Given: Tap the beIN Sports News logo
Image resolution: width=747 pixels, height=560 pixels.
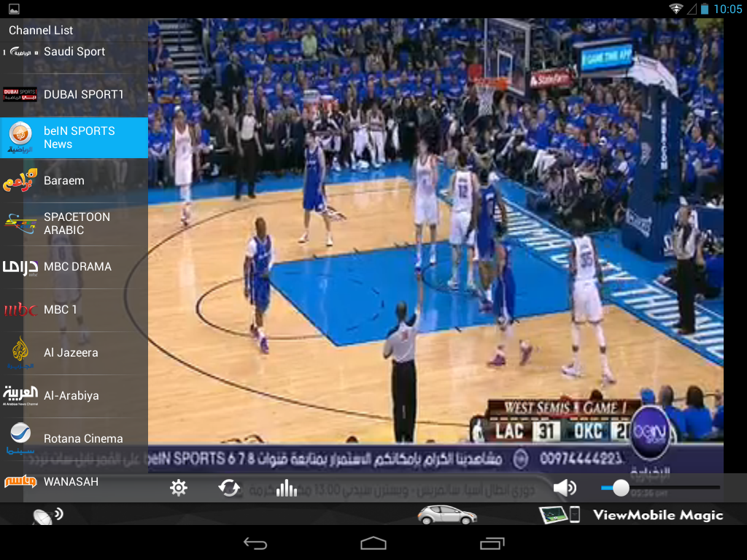Looking at the screenshot, I should pyautogui.click(x=20, y=138).
